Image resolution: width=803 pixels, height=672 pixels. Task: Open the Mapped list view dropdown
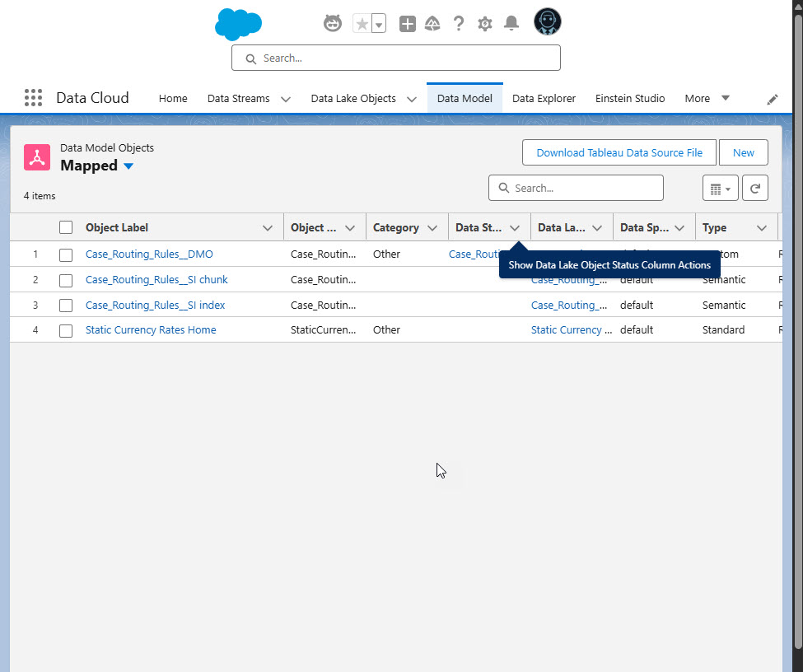tap(128, 166)
